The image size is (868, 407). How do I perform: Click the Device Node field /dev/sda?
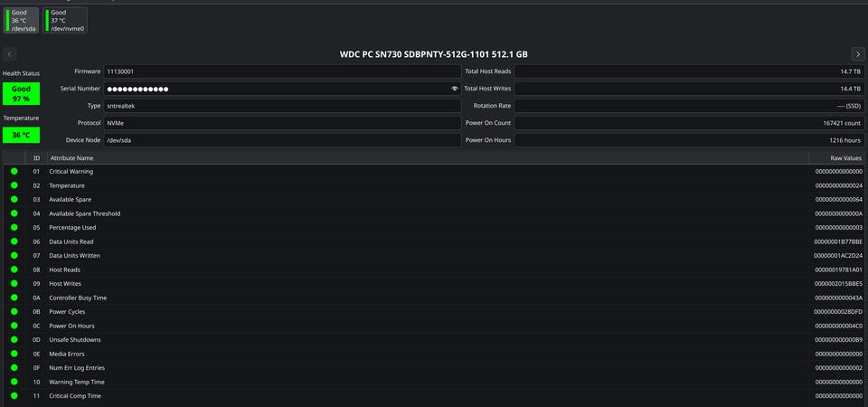(282, 140)
